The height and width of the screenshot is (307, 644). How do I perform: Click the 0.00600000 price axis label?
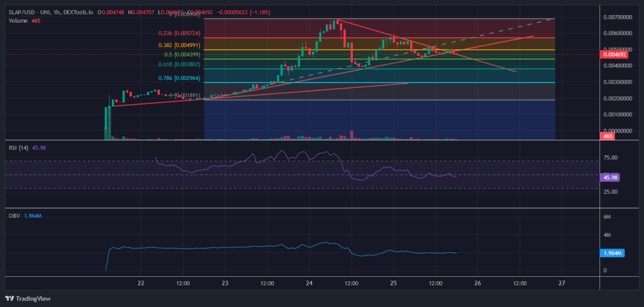pyautogui.click(x=617, y=33)
